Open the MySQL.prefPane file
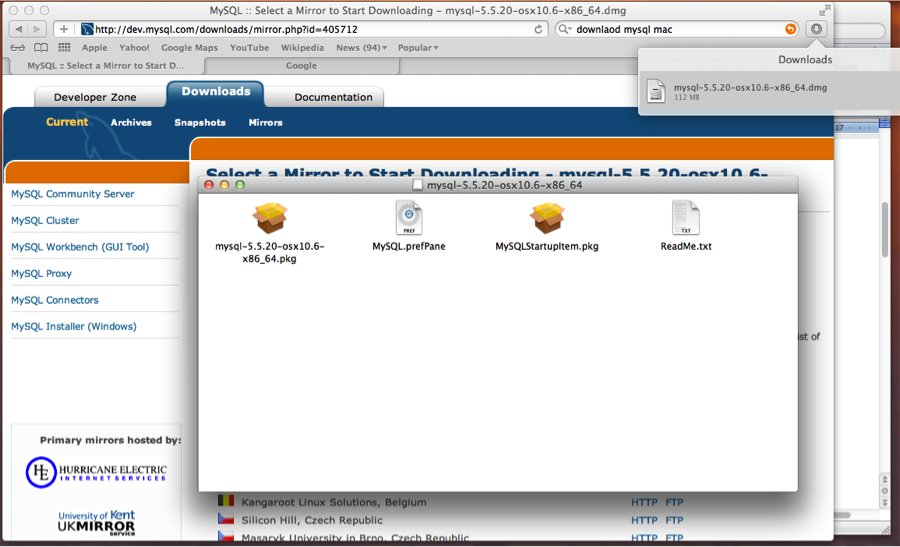Image resolution: width=900 pixels, height=547 pixels. tap(409, 217)
